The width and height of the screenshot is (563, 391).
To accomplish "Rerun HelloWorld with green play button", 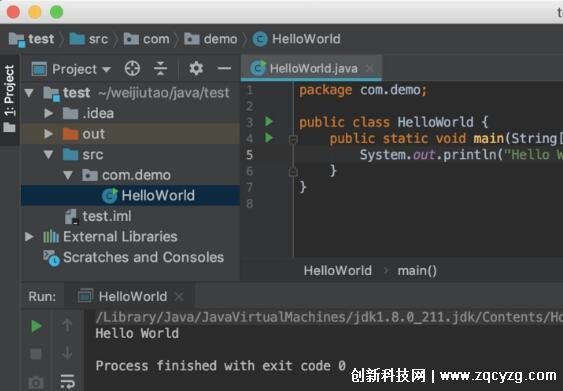I will point(36,326).
